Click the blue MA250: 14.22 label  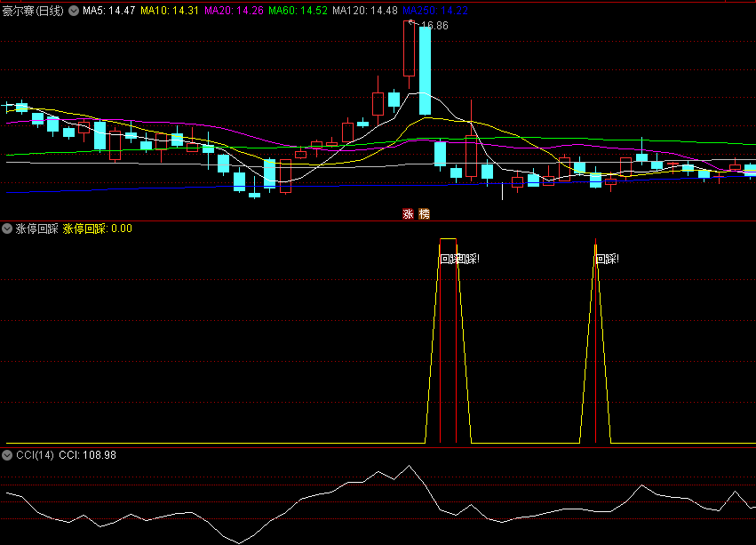435,11
